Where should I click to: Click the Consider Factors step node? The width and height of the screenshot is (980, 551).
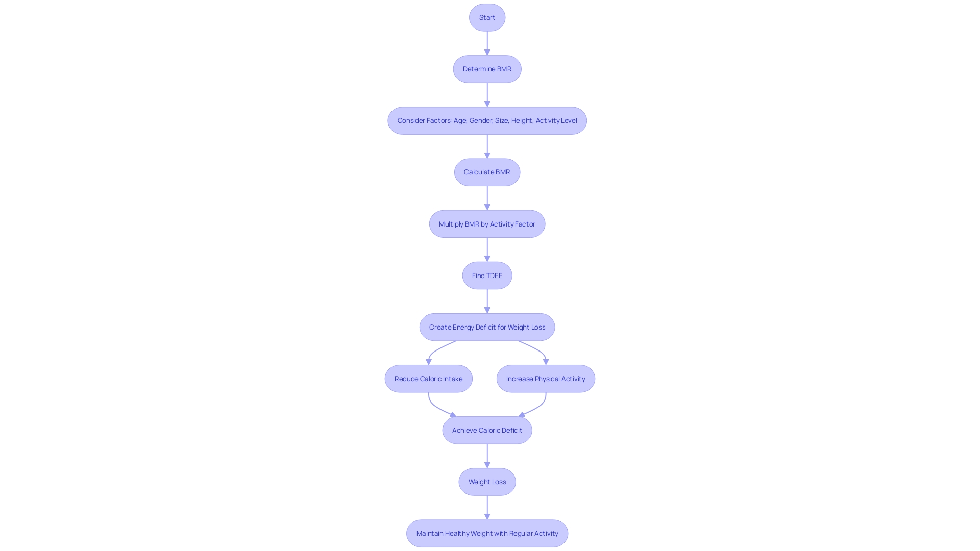pos(486,120)
